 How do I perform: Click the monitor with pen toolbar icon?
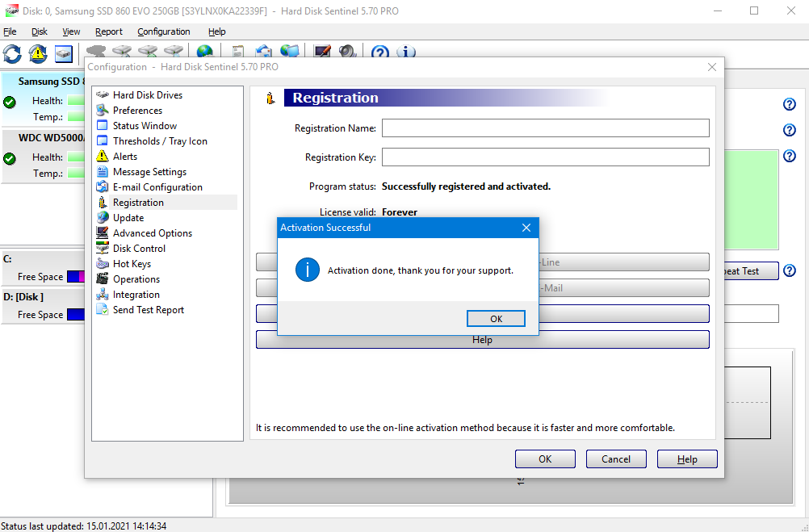point(322,51)
